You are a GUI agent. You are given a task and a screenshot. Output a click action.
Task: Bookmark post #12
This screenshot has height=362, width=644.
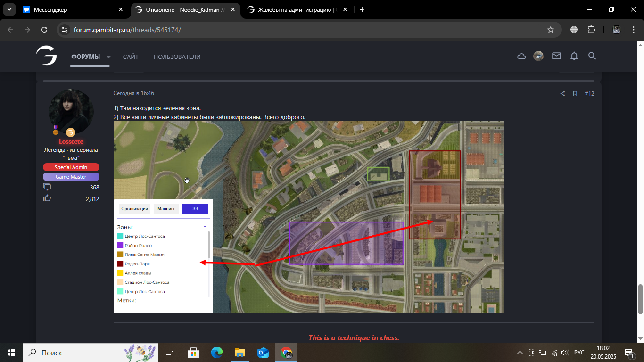tap(575, 93)
